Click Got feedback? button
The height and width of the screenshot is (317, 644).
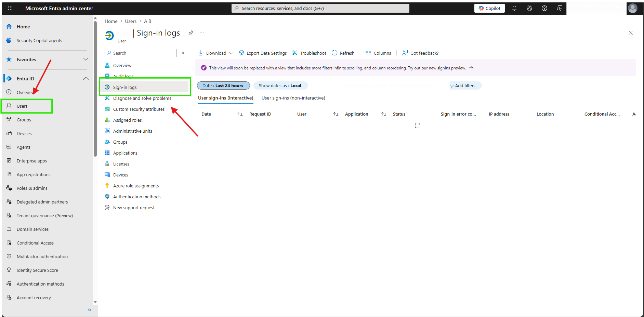click(421, 53)
